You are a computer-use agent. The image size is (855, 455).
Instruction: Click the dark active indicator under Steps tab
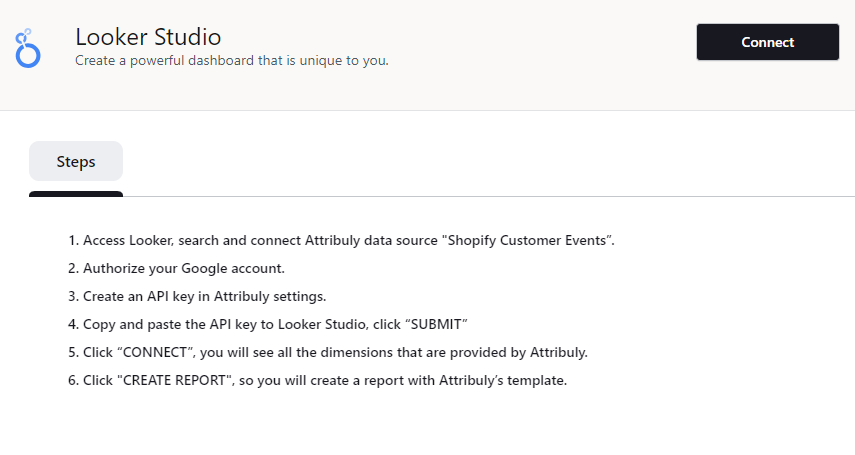76,193
